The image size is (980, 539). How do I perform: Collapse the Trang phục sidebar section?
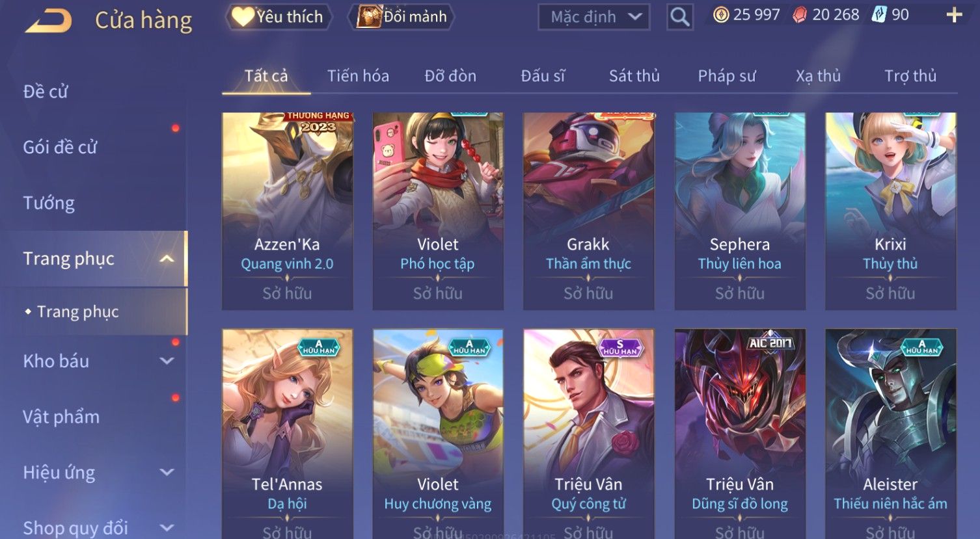click(x=167, y=259)
